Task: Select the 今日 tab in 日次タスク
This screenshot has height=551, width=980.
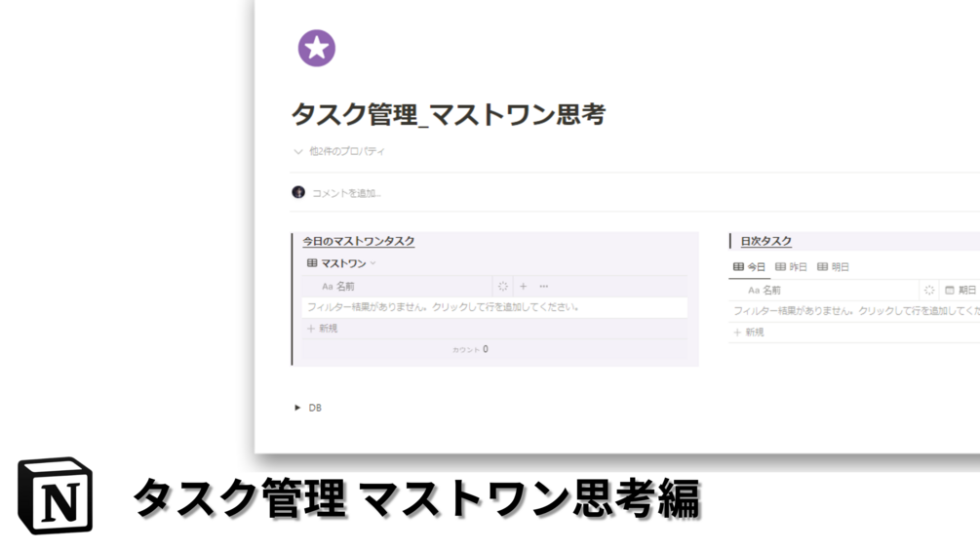Action: 749,267
